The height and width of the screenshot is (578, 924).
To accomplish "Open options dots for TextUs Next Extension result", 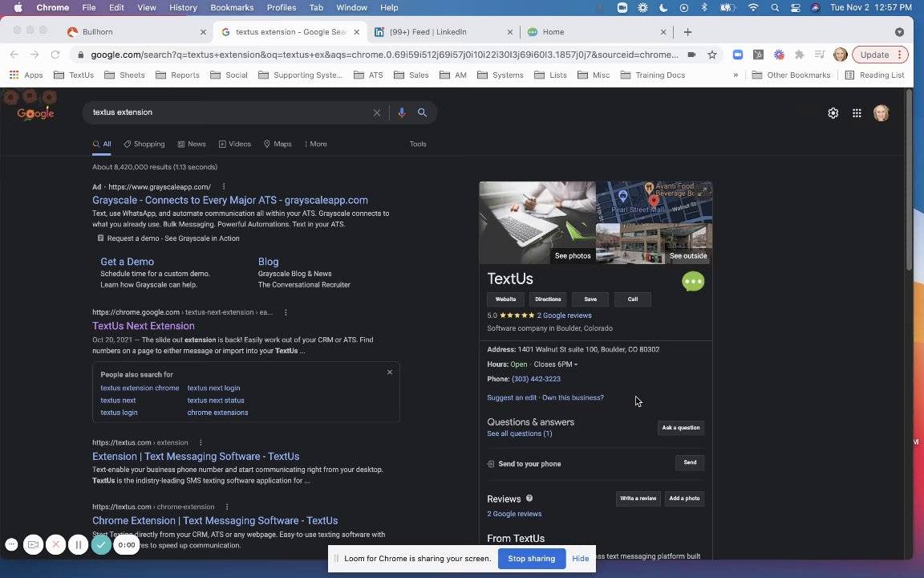I will point(286,312).
